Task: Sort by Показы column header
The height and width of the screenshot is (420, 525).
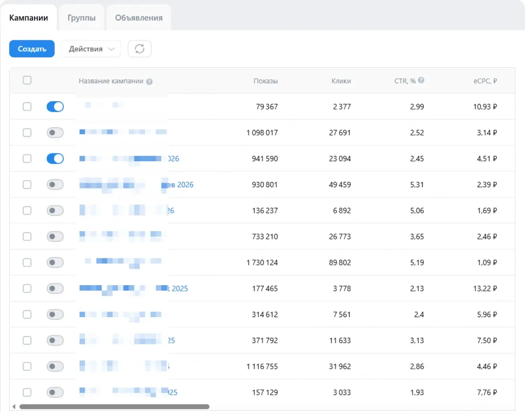Action: (265, 81)
